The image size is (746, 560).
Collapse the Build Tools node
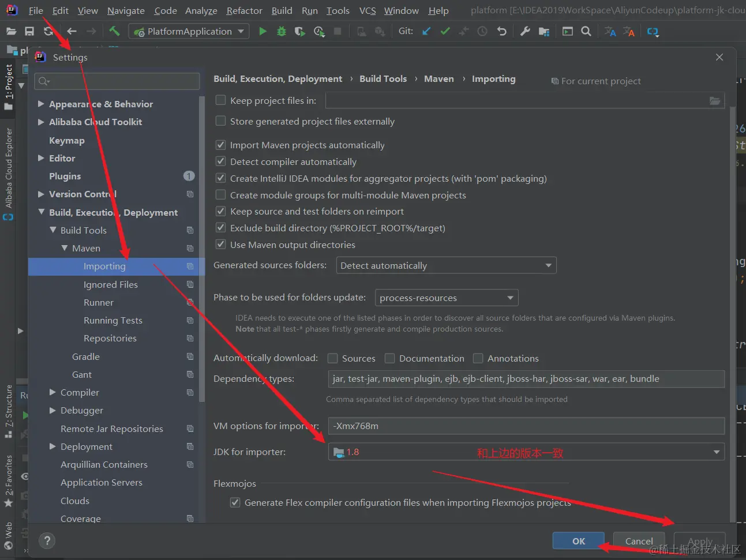click(53, 230)
